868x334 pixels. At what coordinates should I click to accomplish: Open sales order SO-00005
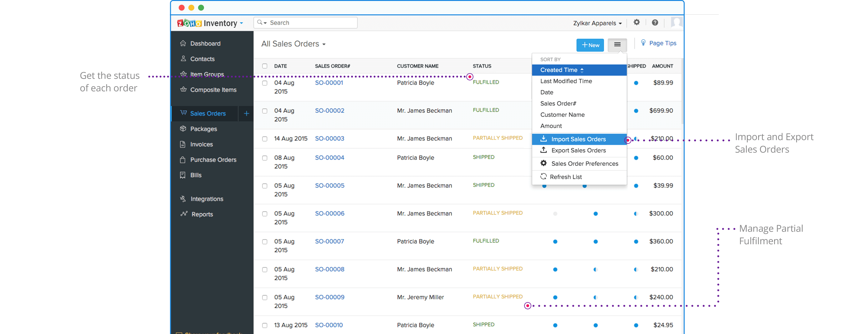pyautogui.click(x=329, y=185)
